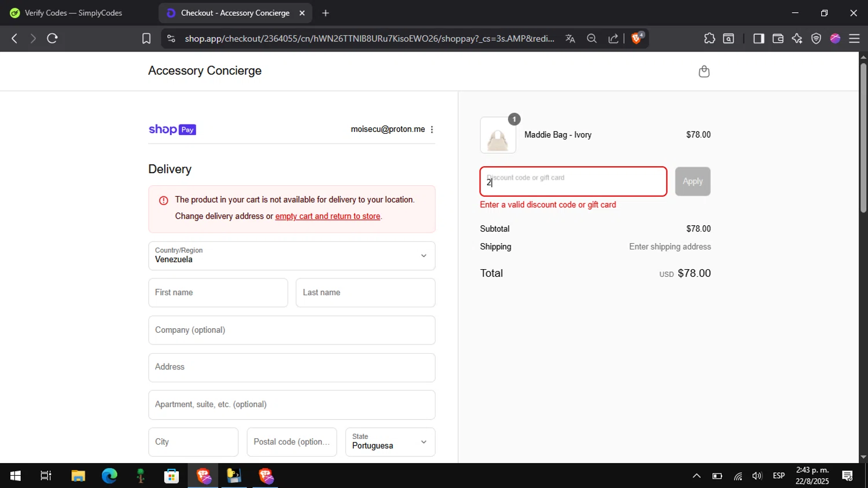Screen dimensions: 868x488
Task: Open the volume control in system tray
Action: (757, 476)
